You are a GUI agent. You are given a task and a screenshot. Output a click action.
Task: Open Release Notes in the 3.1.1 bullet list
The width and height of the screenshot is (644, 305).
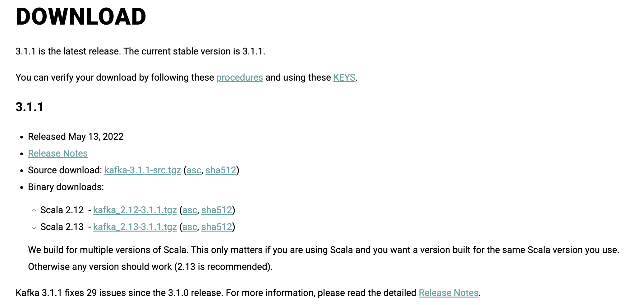tap(58, 153)
